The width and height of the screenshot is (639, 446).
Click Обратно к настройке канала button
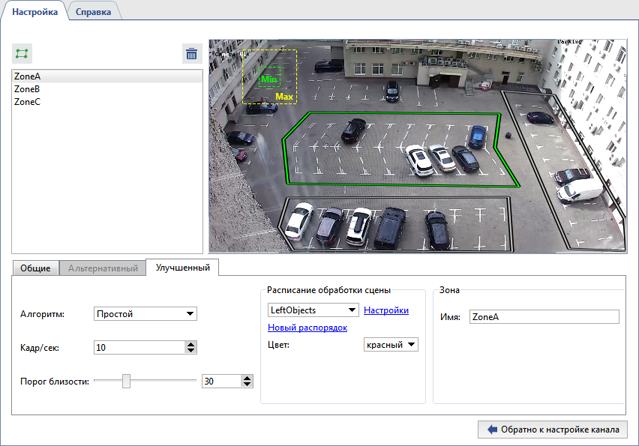555,429
